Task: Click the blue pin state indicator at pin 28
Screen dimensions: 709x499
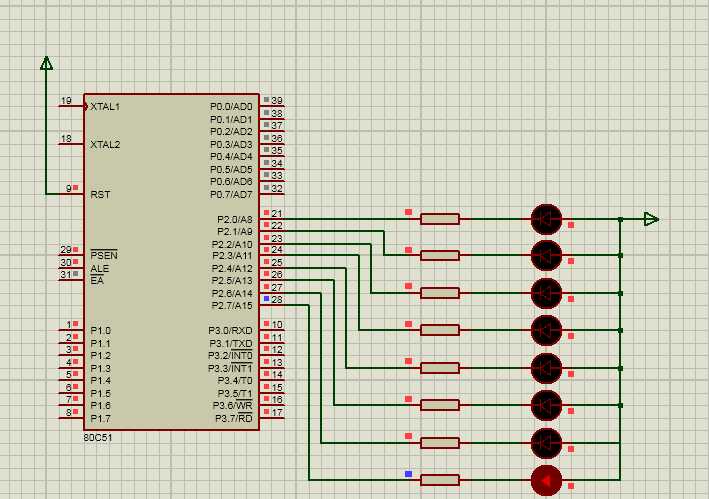Action: [x=266, y=298]
